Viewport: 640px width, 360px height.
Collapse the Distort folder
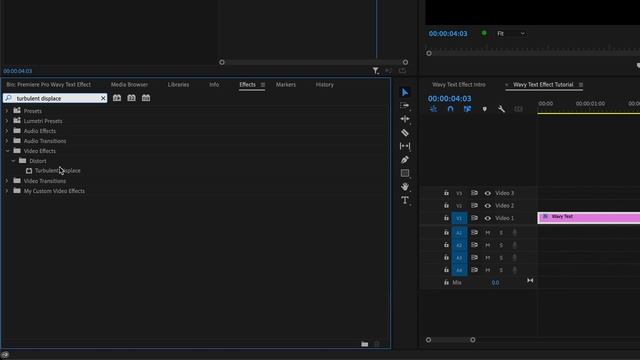tap(13, 161)
